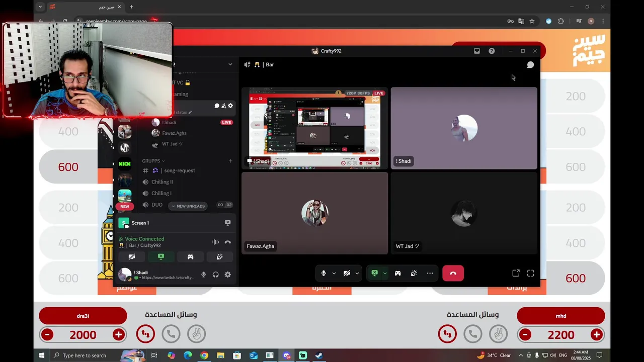Disconnect from voice in Voice Connected panel

coord(227,242)
